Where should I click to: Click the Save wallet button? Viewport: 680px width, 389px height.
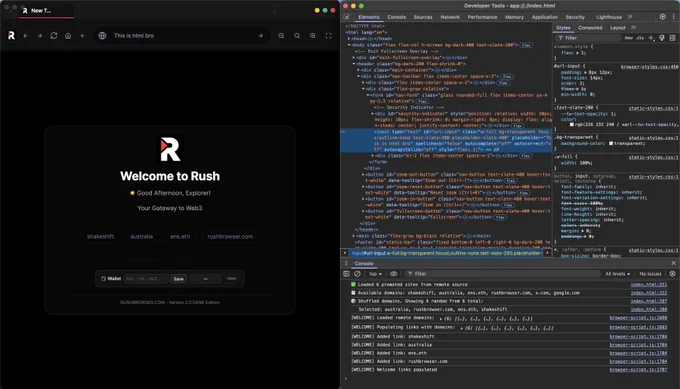(x=179, y=279)
